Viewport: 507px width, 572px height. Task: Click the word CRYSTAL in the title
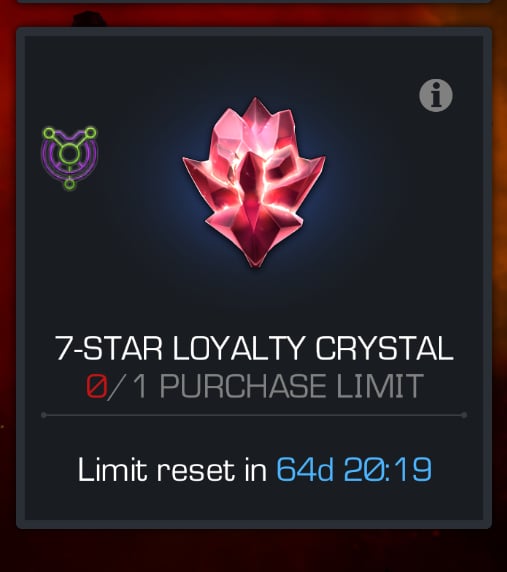point(384,348)
